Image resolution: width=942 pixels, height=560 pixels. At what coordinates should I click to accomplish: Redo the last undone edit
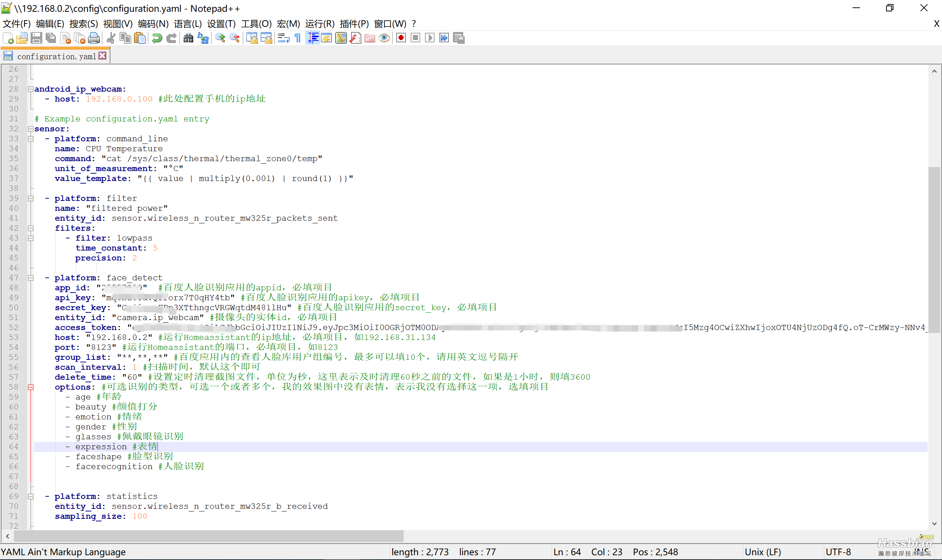point(171,38)
